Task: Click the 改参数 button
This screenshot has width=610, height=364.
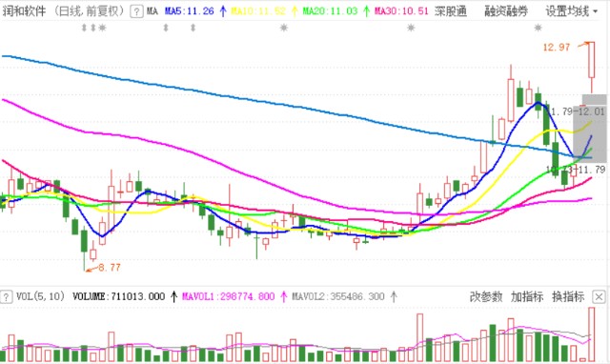Action: [x=486, y=296]
